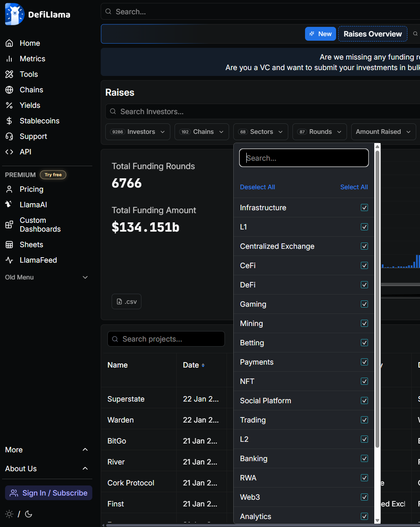Toggle the About Us section chevron
Screen dimensions: 420x527
tap(85, 469)
